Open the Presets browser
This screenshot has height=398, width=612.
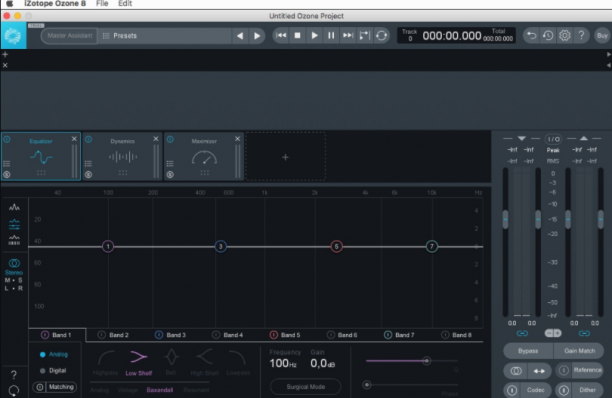[120, 36]
